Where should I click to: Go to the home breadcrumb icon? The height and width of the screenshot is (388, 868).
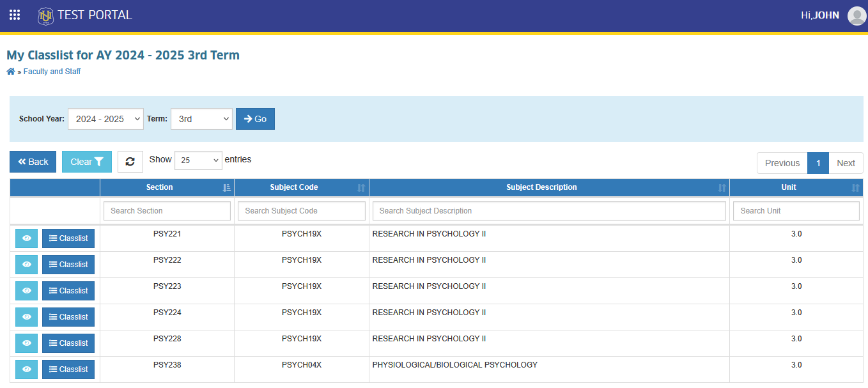pos(11,72)
